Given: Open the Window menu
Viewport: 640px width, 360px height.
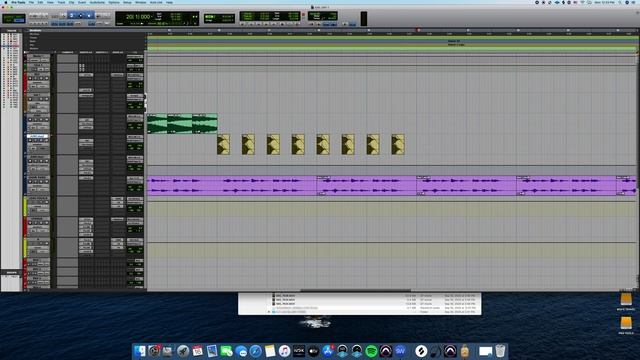Looking at the screenshot, I should 140,2.
